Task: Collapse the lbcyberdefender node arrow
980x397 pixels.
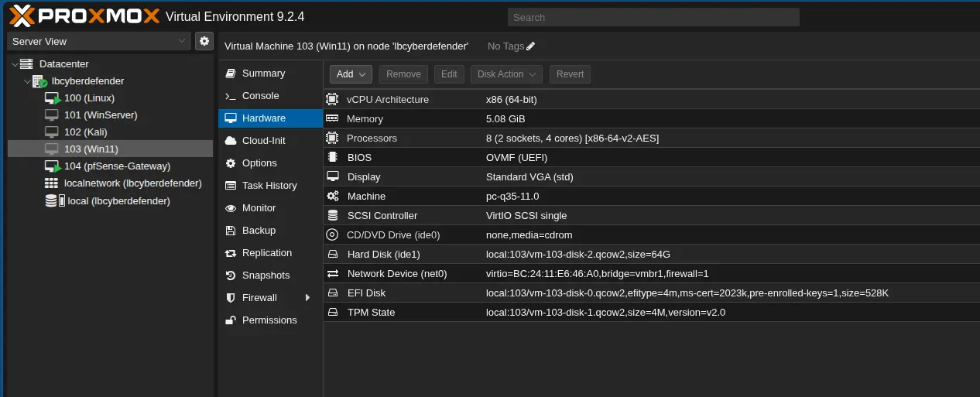Action: click(27, 81)
